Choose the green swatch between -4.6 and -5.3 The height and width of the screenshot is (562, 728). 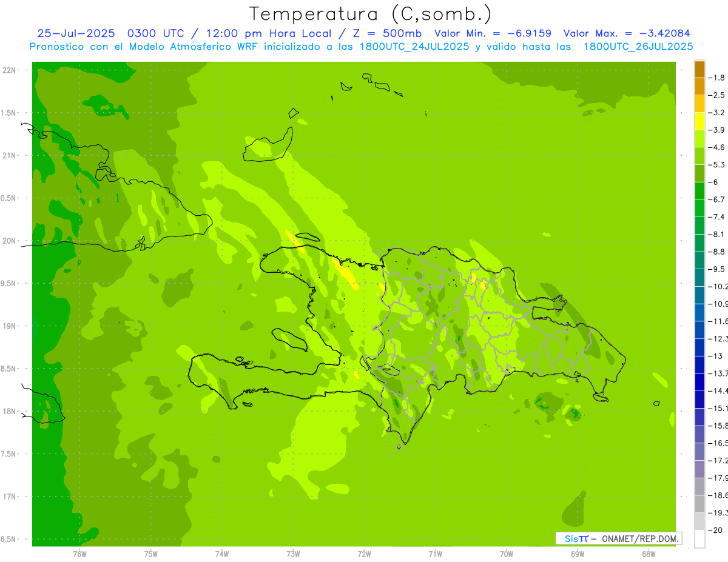click(x=699, y=156)
